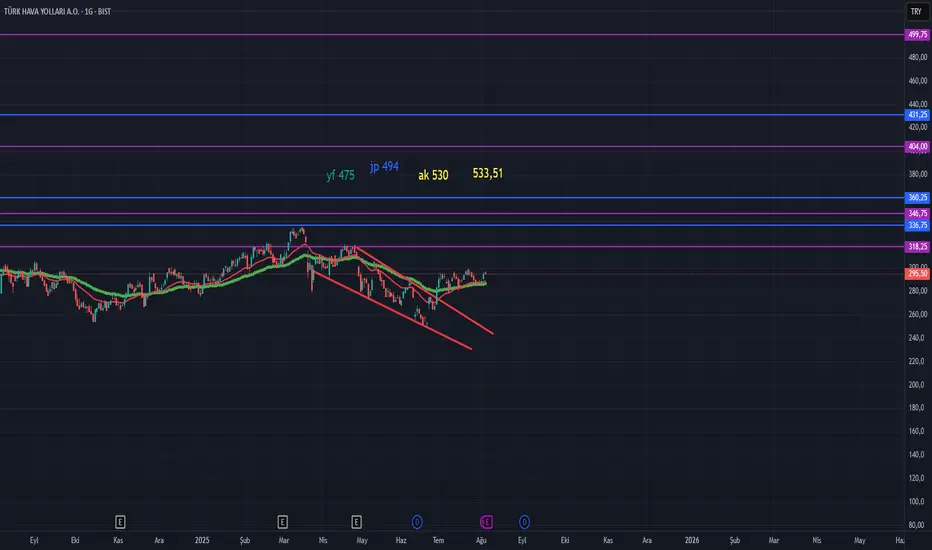Select the 346,75 purple price label

tap(917, 213)
